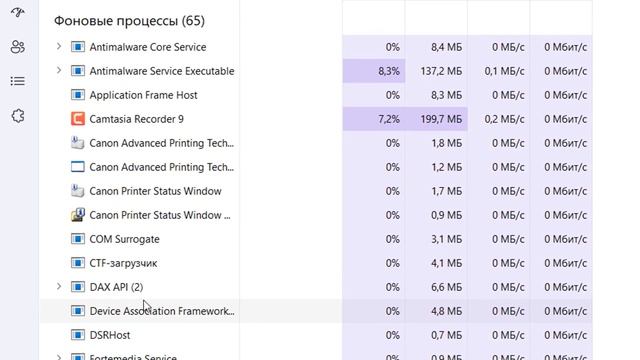Select the CTF-загрузчик process row
The height and width of the screenshot is (360, 640).
tap(316, 263)
